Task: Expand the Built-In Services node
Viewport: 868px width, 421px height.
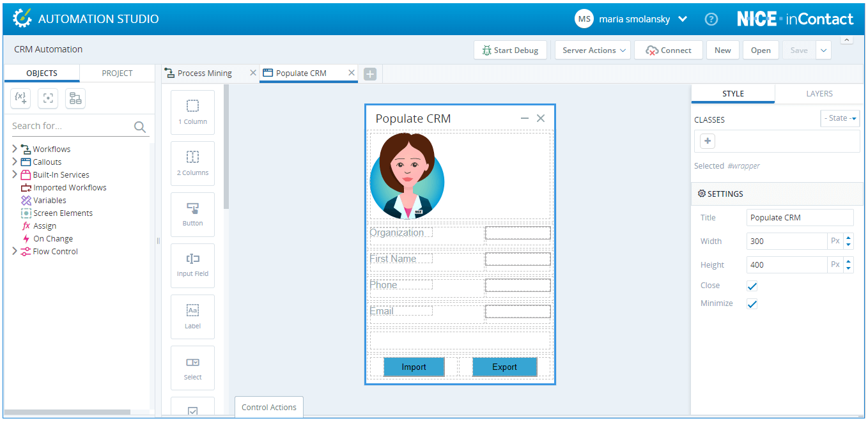Action: click(15, 174)
